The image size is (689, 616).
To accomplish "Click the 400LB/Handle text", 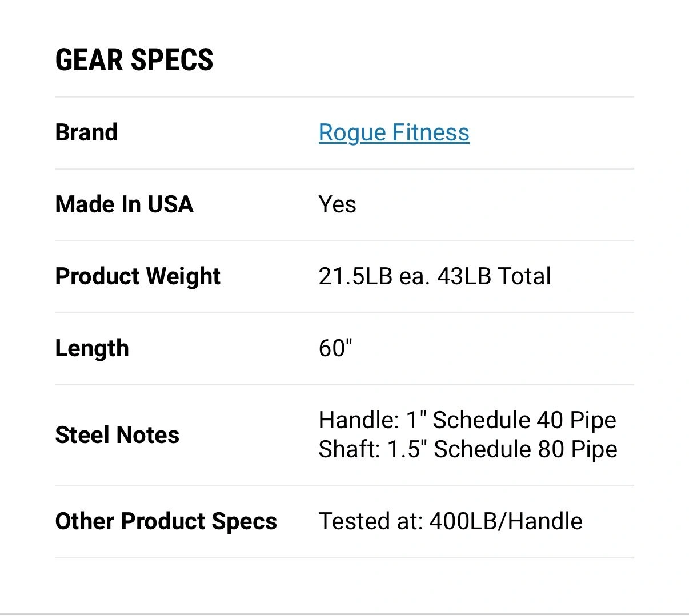I will [x=506, y=521].
